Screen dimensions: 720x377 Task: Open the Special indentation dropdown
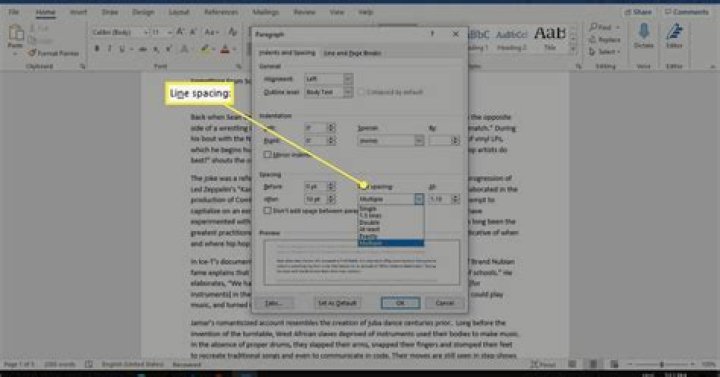419,141
